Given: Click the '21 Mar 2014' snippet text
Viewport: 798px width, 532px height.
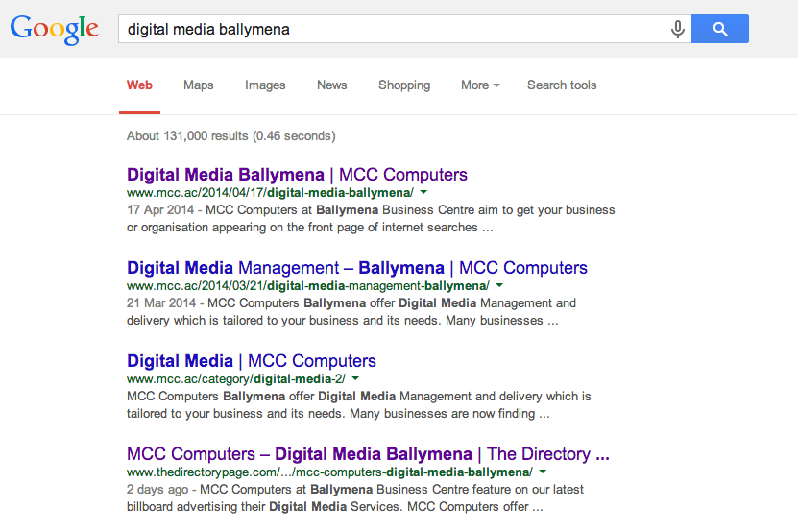Looking at the screenshot, I should click(x=161, y=302).
